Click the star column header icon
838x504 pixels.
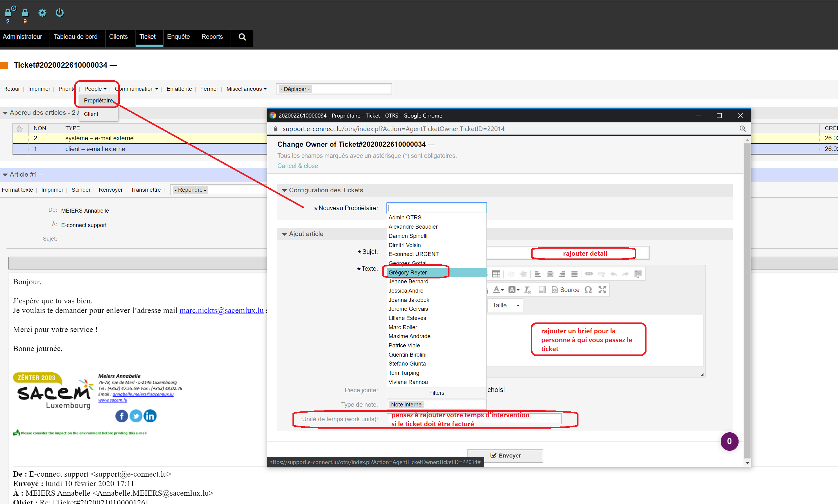pyautogui.click(x=19, y=128)
